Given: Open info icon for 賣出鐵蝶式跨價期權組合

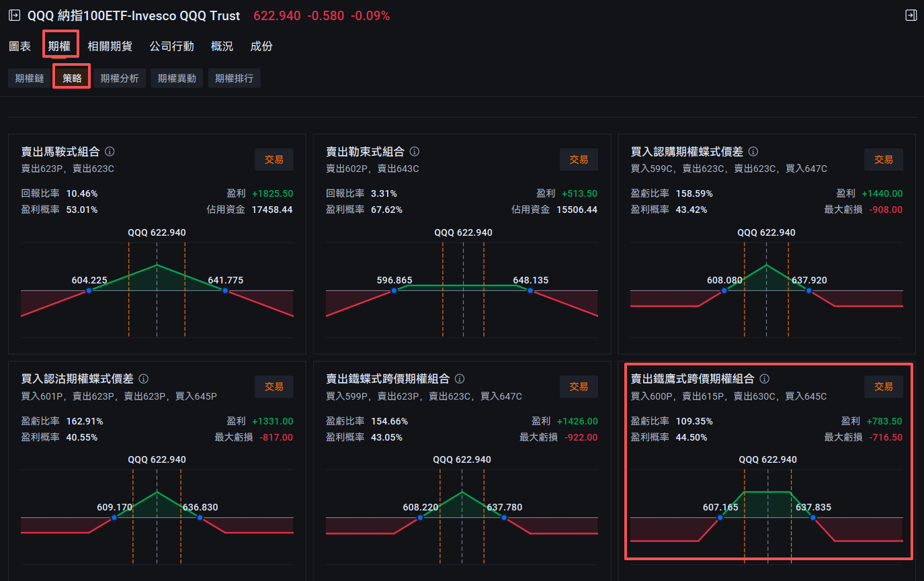Looking at the screenshot, I should 460,379.
